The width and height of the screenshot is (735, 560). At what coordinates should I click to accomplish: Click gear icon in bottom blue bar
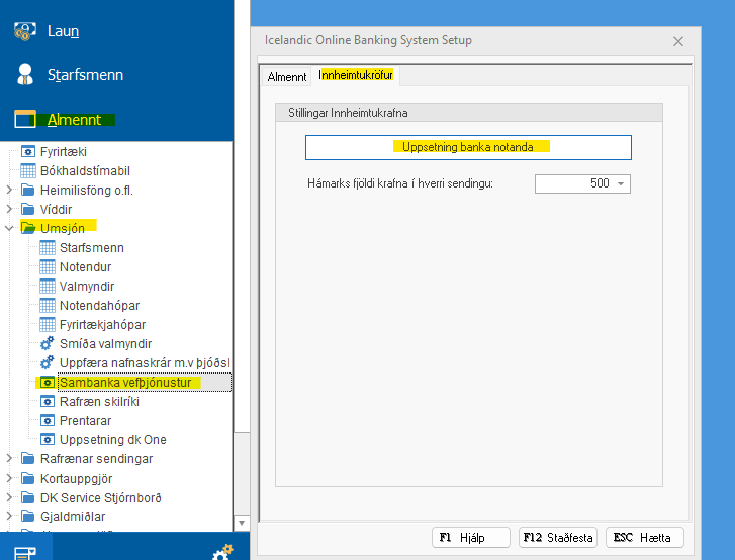222,552
